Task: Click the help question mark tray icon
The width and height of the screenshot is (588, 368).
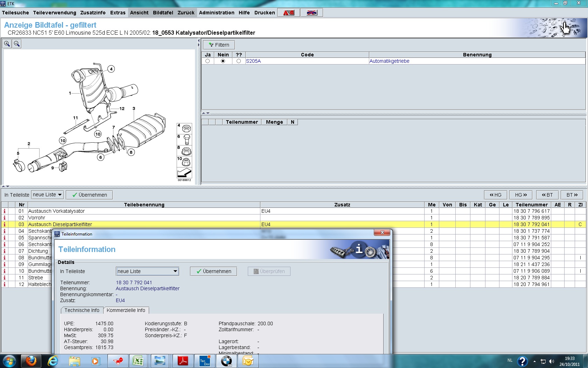Action: click(x=523, y=361)
